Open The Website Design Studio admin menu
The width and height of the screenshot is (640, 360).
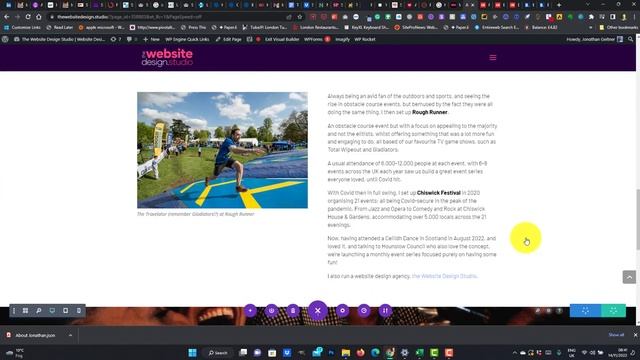click(x=60, y=39)
